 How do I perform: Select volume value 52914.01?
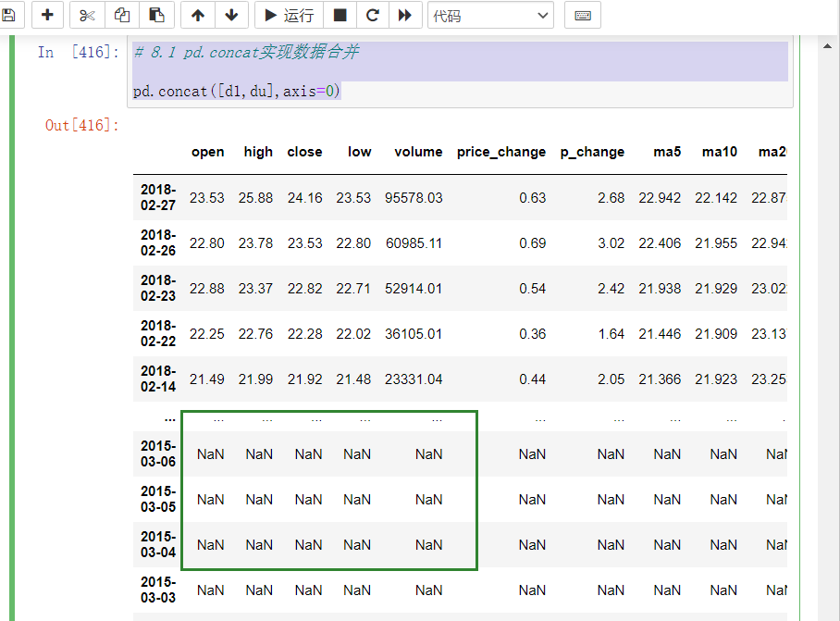click(x=414, y=289)
